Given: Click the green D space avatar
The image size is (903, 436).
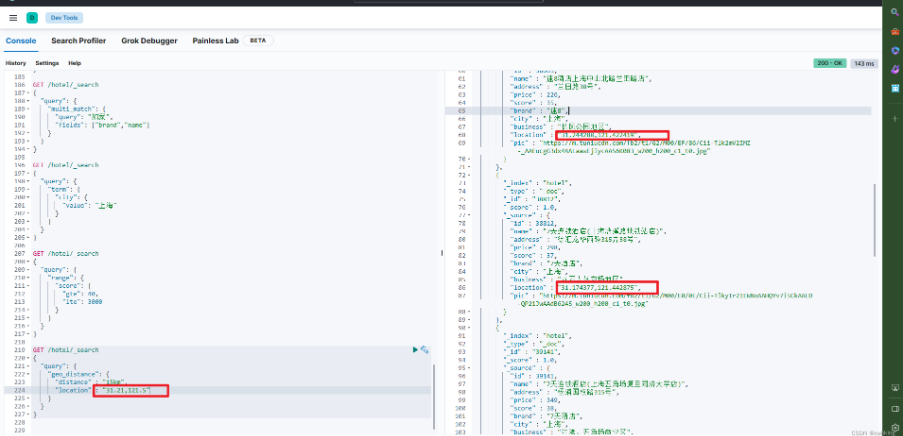Looking at the screenshot, I should pyautogui.click(x=32, y=18).
